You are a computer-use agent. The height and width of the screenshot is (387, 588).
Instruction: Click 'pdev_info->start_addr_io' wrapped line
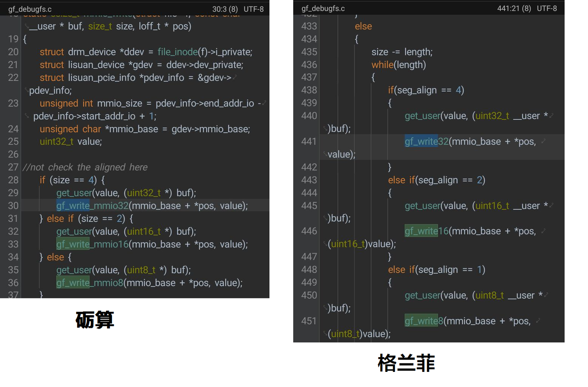pos(84,116)
